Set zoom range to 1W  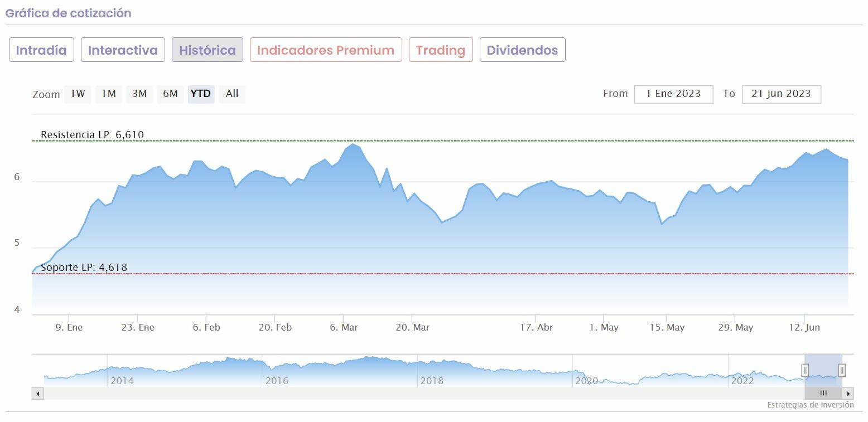78,94
